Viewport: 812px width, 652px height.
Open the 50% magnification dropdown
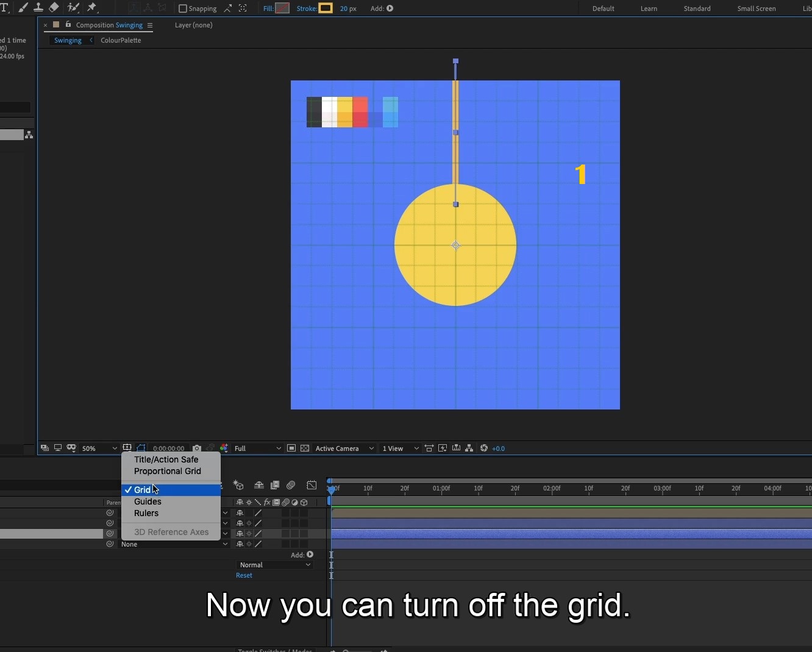pyautogui.click(x=98, y=448)
